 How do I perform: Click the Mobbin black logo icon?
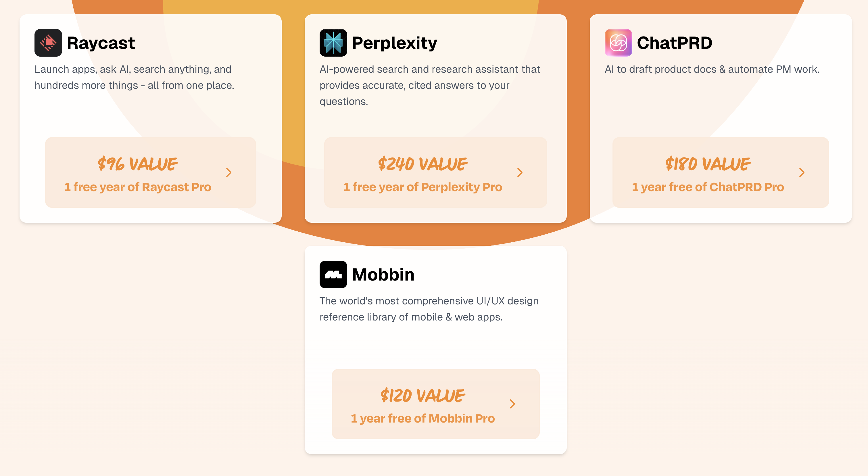pyautogui.click(x=333, y=274)
